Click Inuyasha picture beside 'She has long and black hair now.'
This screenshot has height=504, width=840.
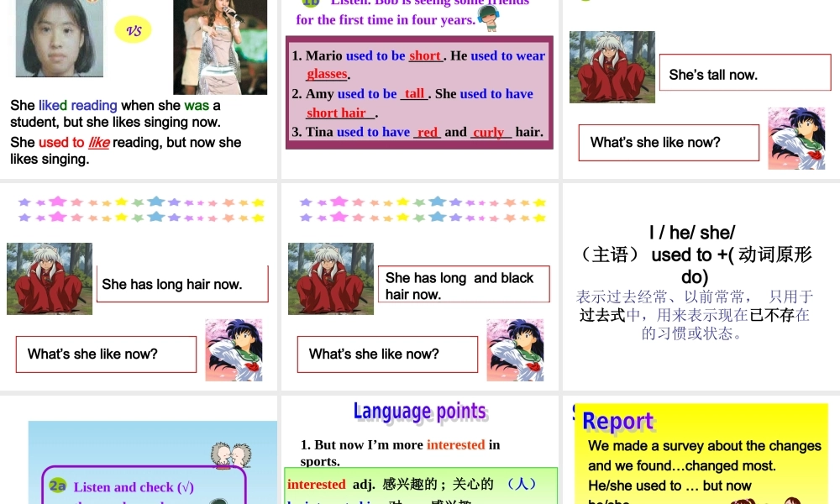(x=330, y=279)
